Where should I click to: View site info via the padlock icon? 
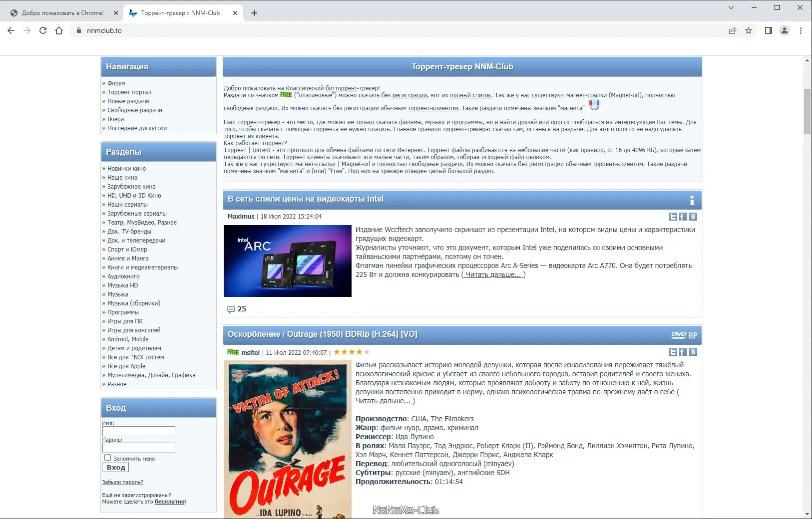tap(78, 30)
